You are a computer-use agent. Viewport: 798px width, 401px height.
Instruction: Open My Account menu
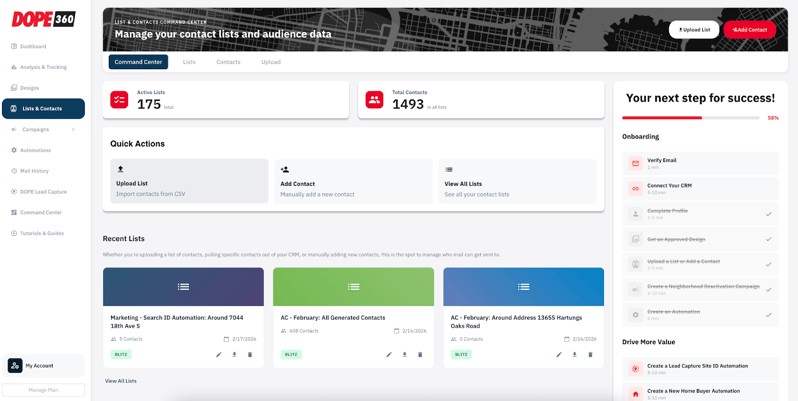click(x=39, y=366)
